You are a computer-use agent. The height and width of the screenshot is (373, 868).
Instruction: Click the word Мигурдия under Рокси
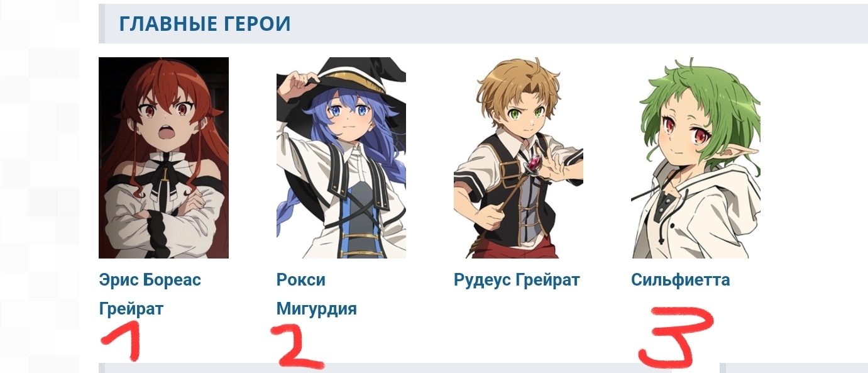317,309
